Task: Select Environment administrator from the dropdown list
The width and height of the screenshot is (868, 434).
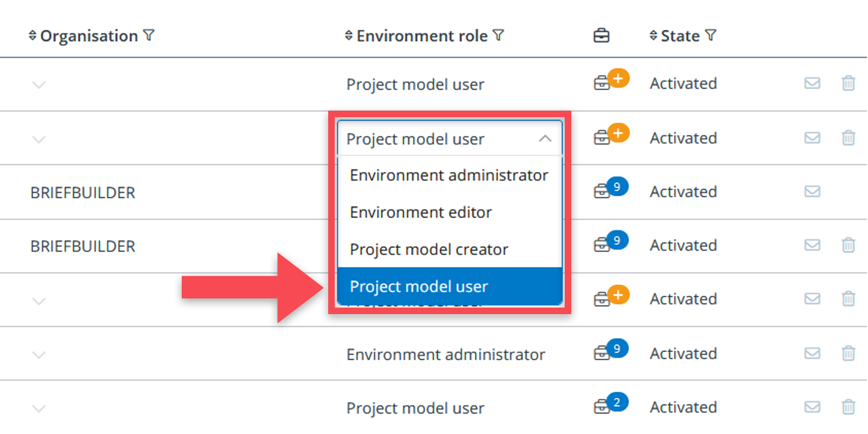Action: pyautogui.click(x=449, y=175)
